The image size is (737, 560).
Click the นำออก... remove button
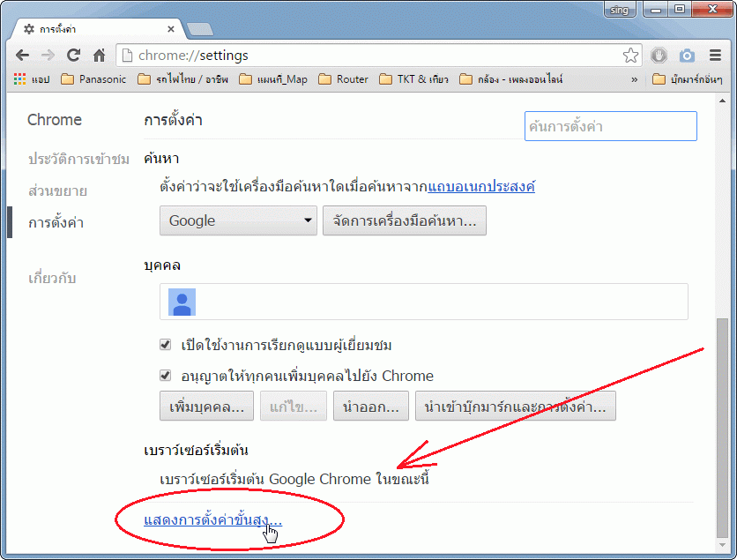pos(371,406)
